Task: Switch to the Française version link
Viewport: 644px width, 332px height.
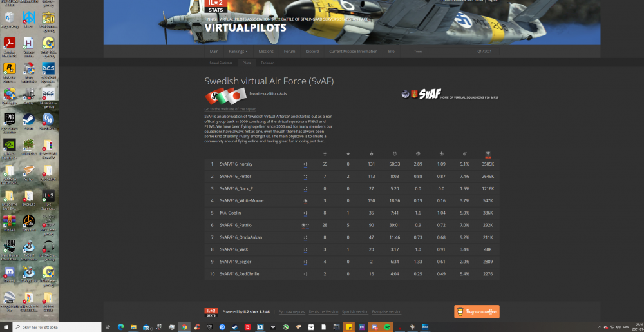Action: click(x=386, y=312)
